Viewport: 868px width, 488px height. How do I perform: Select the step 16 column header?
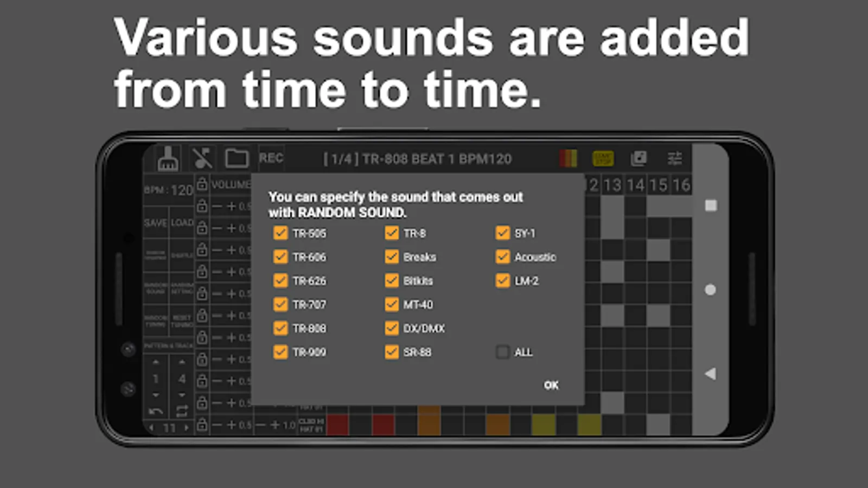point(681,185)
